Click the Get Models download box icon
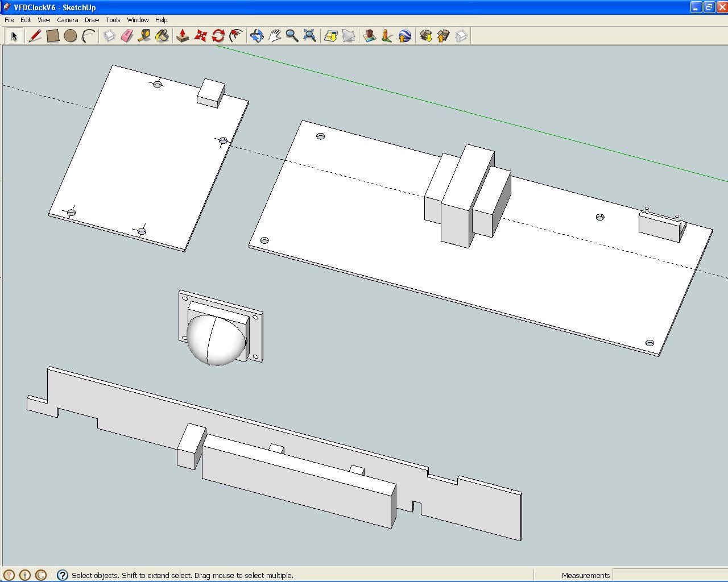The image size is (728, 582). click(x=426, y=36)
